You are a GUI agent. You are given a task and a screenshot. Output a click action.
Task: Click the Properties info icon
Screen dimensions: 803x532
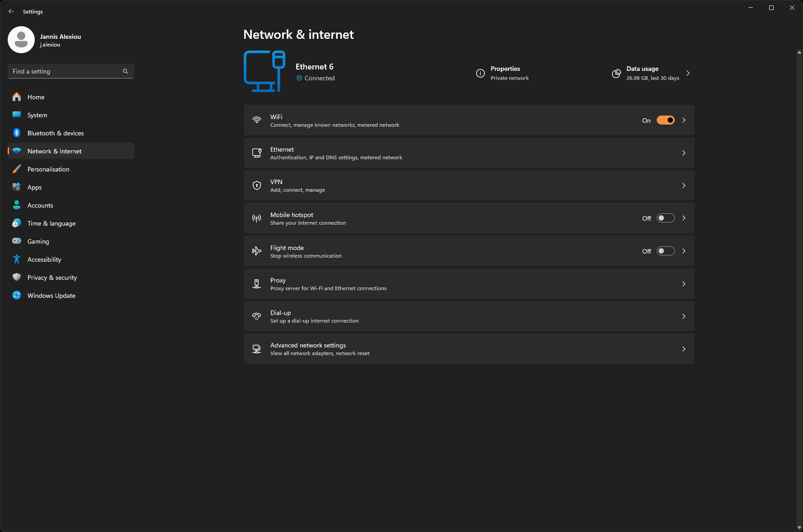pyautogui.click(x=480, y=73)
